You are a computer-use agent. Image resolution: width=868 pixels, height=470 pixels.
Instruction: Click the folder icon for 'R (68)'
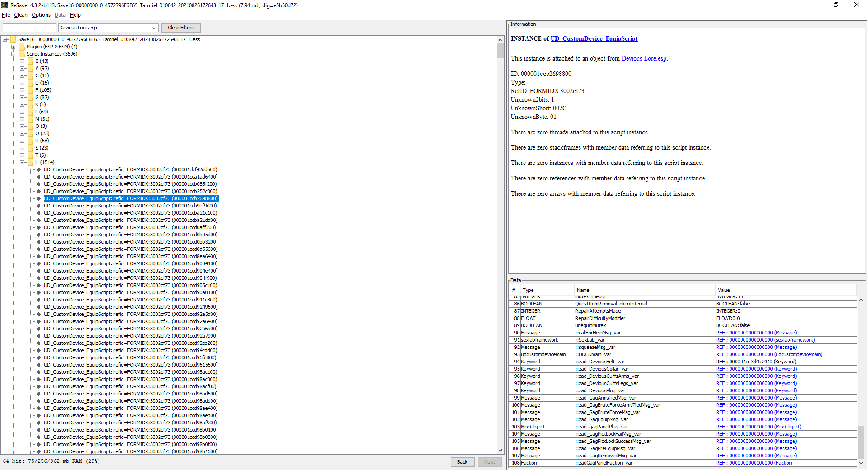coord(30,141)
